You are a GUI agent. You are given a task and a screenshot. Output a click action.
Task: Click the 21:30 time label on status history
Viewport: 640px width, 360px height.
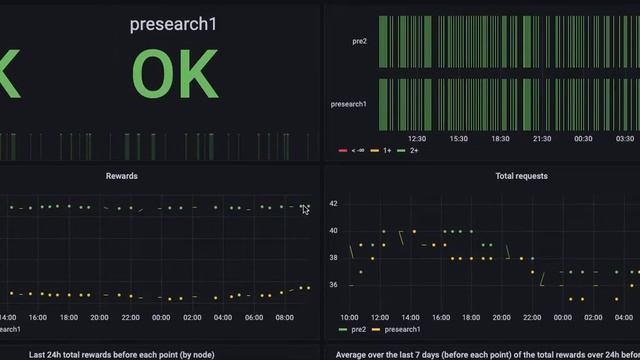pyautogui.click(x=542, y=139)
